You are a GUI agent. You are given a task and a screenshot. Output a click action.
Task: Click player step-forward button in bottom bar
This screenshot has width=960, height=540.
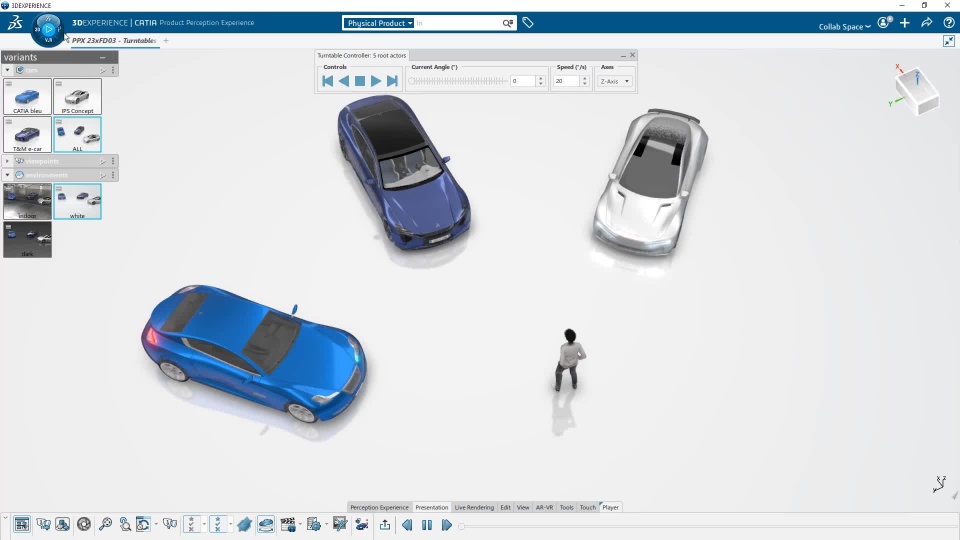[x=446, y=525]
